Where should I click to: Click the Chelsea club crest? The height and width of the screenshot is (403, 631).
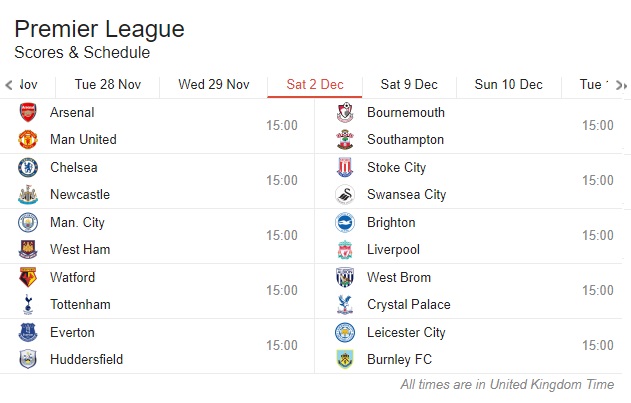[x=28, y=167]
